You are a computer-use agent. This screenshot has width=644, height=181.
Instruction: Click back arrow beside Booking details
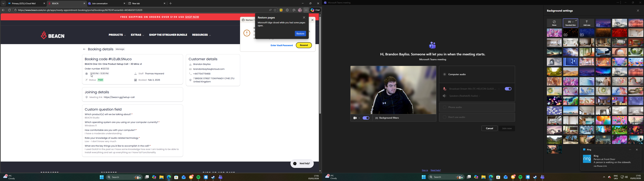pos(84,49)
